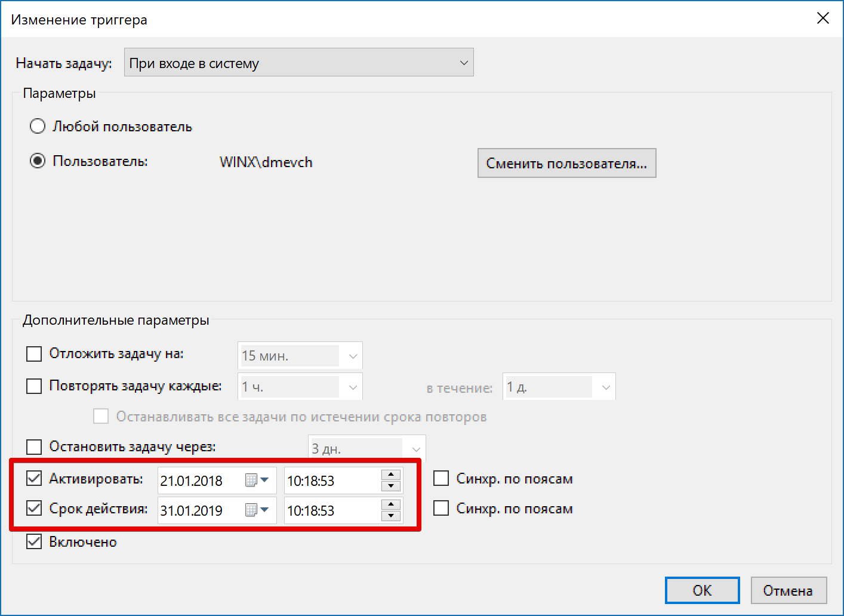Screen dimensions: 844x616
Task: Increase the Срок действия time with up arrow
Action: click(391, 504)
